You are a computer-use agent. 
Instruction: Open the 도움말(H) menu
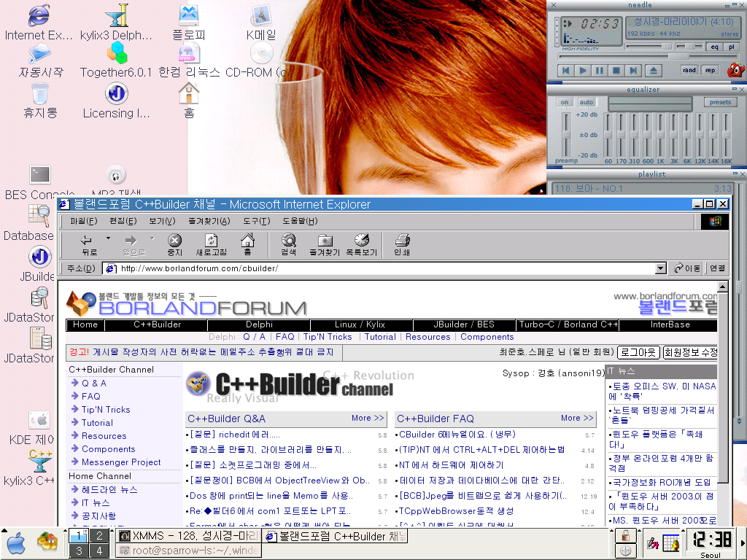(300, 221)
